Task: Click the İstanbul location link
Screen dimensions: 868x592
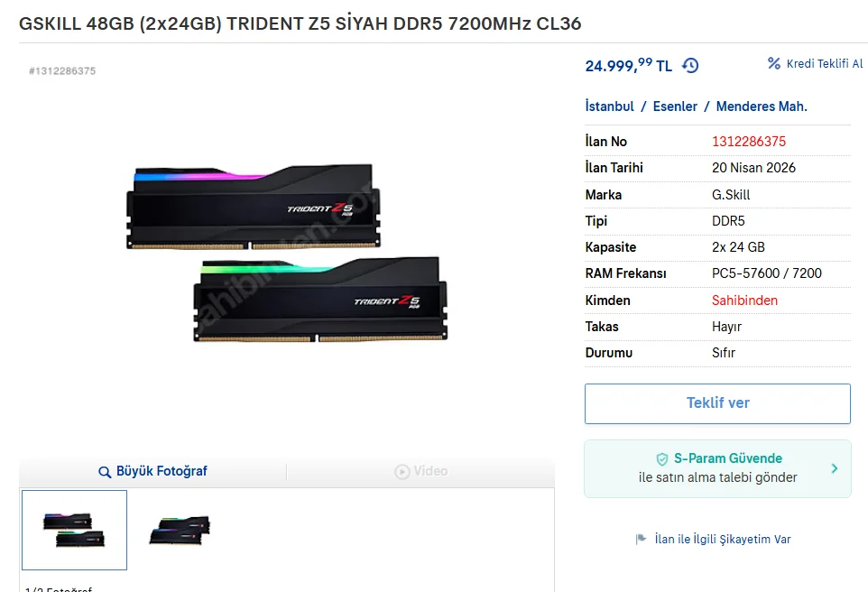Action: click(x=610, y=106)
